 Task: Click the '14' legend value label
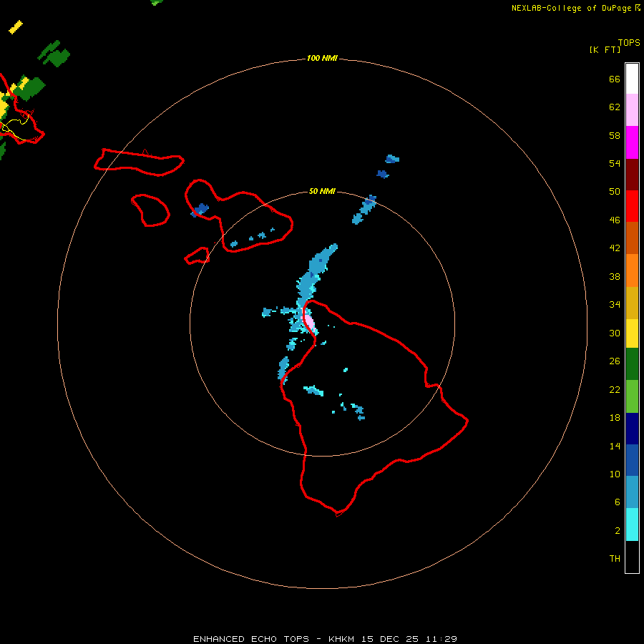point(615,446)
